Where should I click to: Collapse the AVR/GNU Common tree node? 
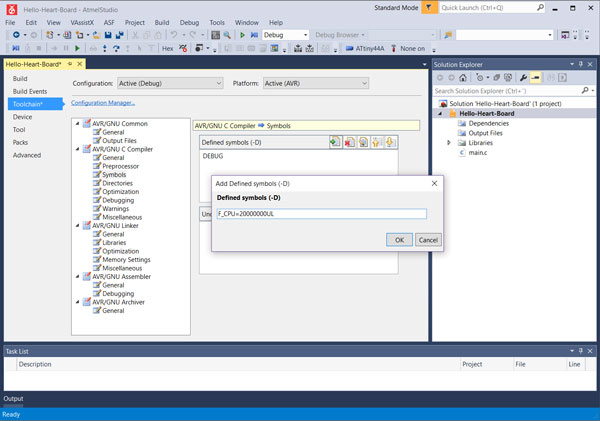coord(78,124)
